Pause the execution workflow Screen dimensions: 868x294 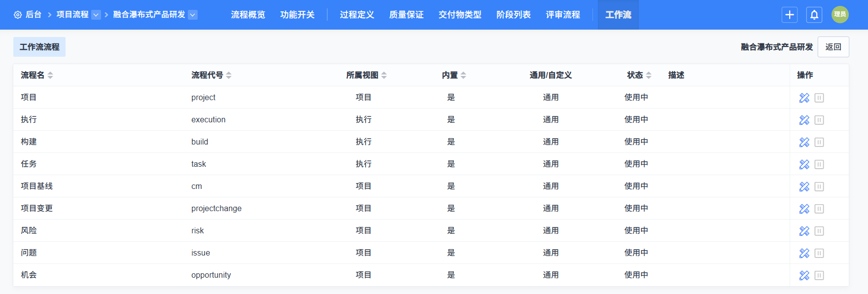point(819,120)
